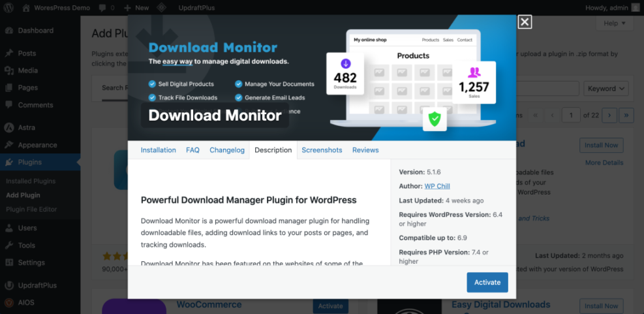Visit site via WoresPress Demo home icon
This screenshot has height=314, width=644.
[26, 8]
